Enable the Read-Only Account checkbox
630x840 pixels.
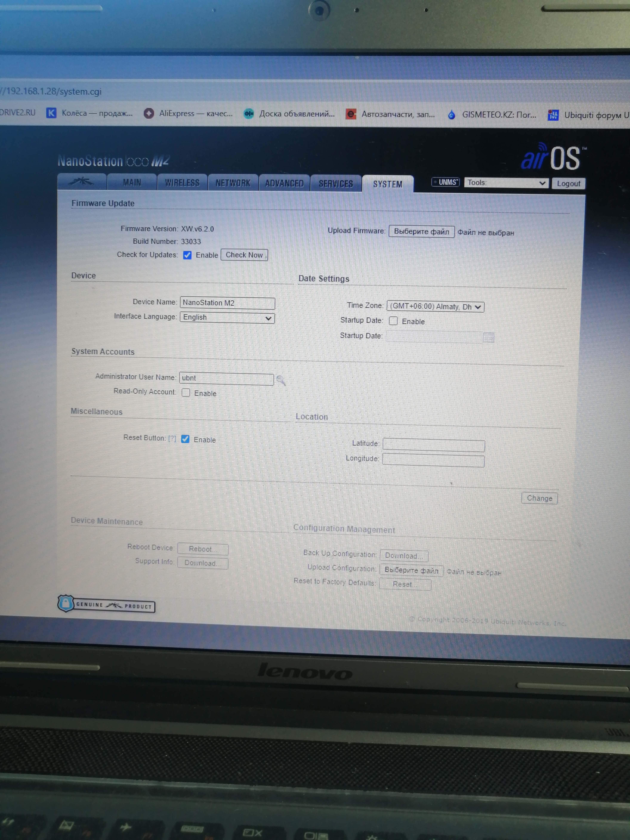(x=186, y=393)
